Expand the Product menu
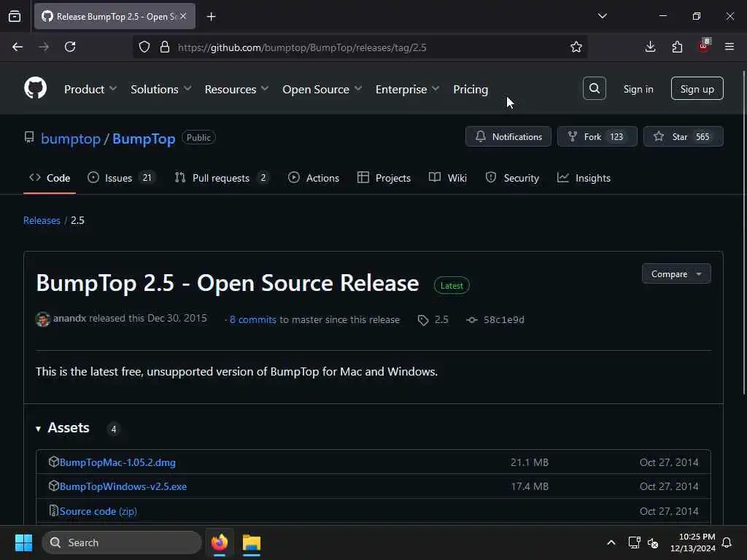The width and height of the screenshot is (747, 560). 90,89
